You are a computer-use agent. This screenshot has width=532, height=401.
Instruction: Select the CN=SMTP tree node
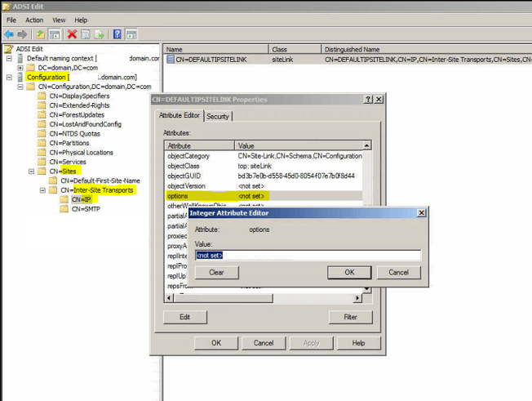pos(86,209)
